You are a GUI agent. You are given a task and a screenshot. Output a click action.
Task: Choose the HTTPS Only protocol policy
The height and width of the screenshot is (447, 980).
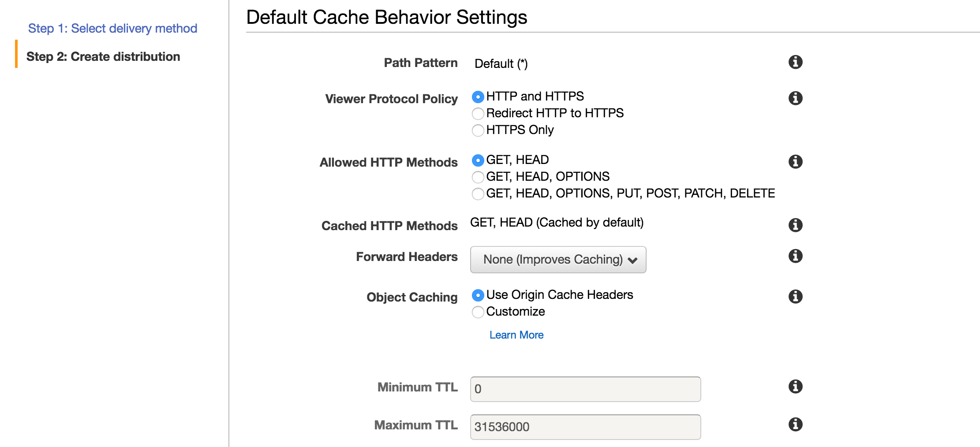click(478, 130)
